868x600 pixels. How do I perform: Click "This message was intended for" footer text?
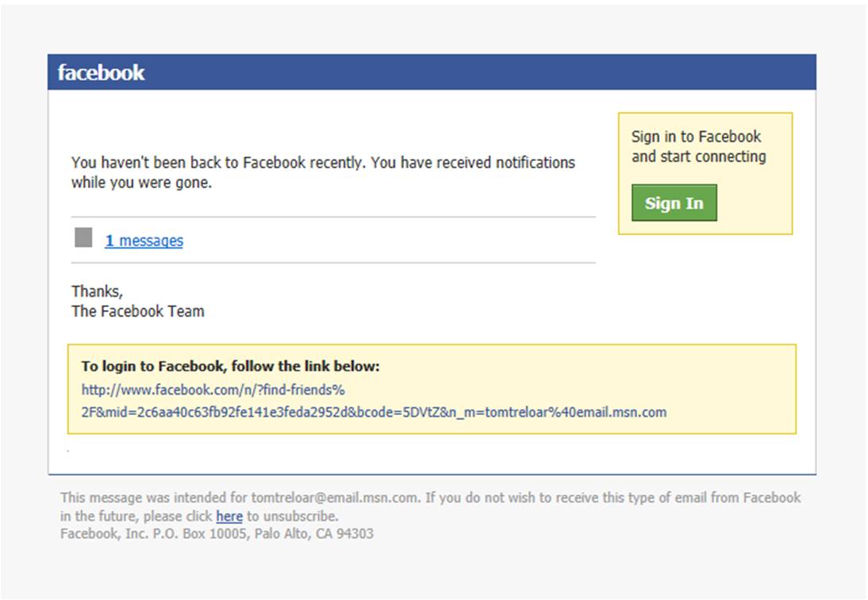(x=155, y=498)
